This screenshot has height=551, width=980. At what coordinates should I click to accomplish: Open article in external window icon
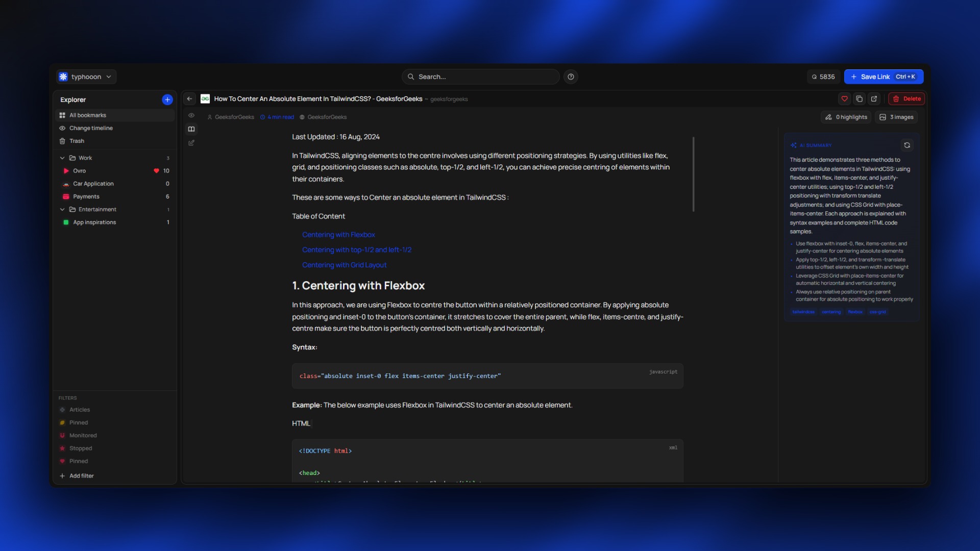tap(874, 99)
